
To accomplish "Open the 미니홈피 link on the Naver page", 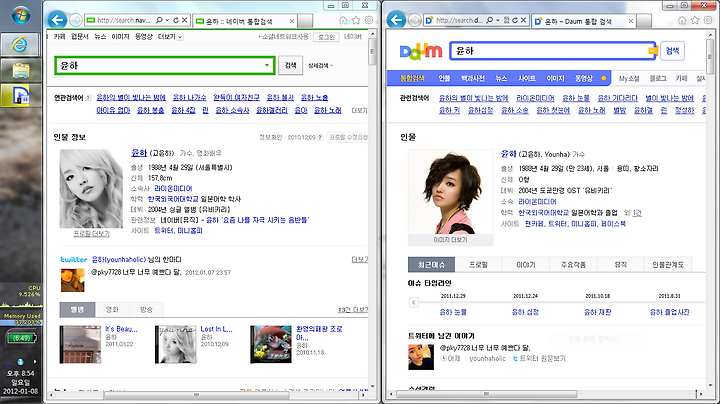I will coord(190,230).
